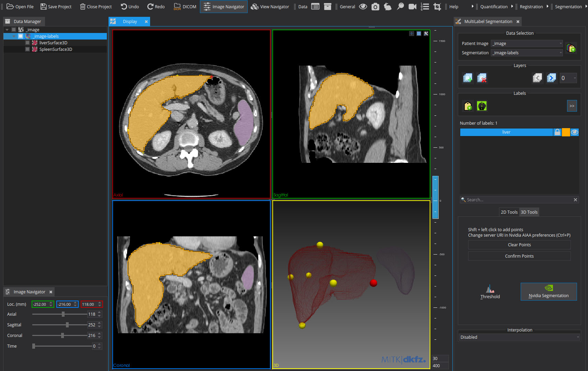Click the lock icon on liver label
Screen dimensions: 588x371
tap(557, 132)
